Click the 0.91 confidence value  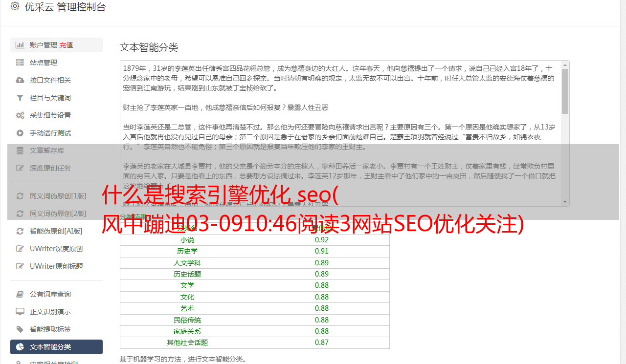(322, 251)
